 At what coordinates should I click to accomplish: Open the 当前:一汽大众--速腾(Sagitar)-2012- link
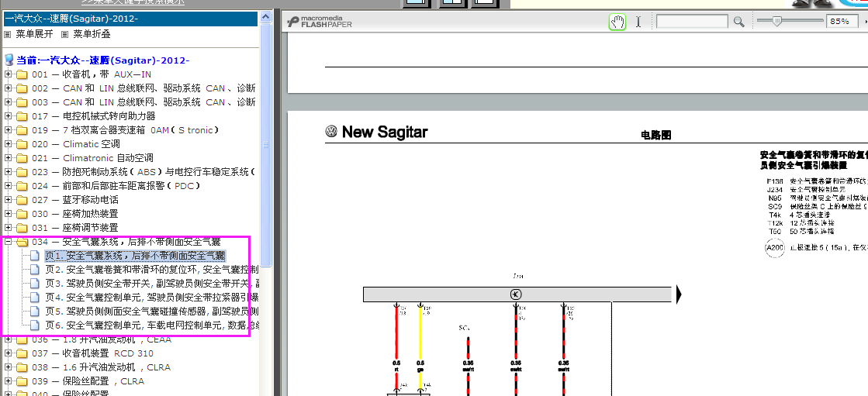tap(103, 60)
